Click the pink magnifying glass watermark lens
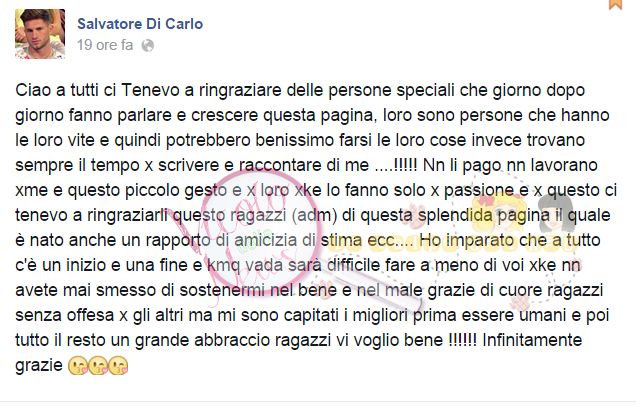This screenshot has height=406, width=636. coord(258,228)
